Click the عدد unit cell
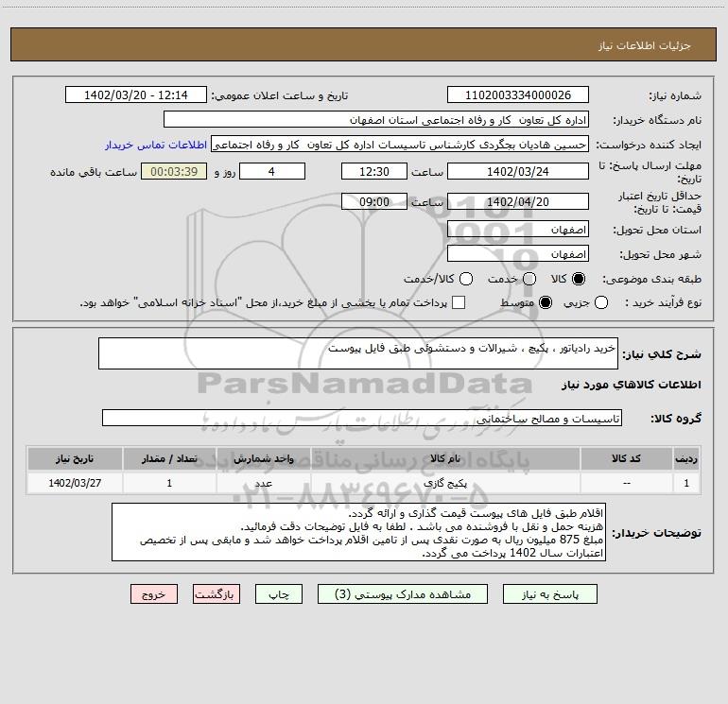This screenshot has height=704, width=728. [263, 483]
